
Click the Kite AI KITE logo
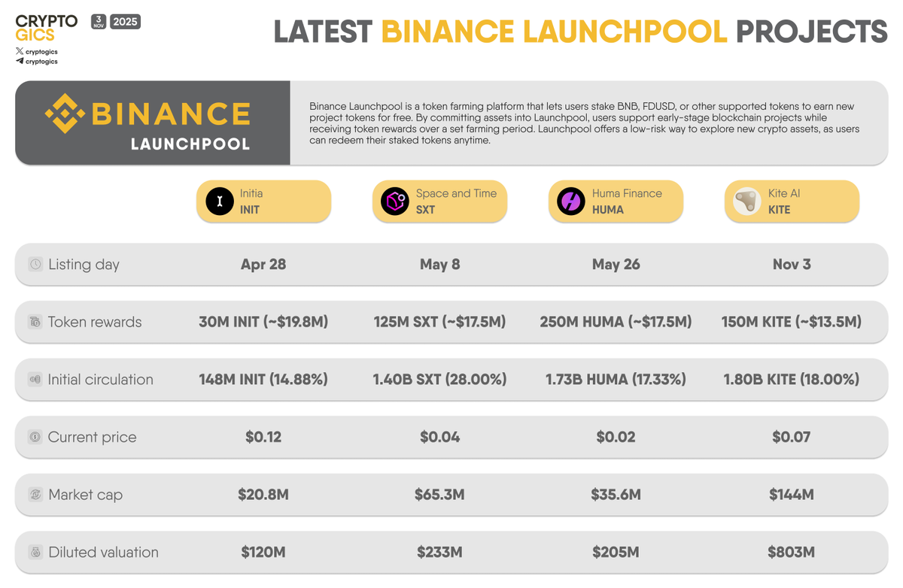[x=747, y=202]
